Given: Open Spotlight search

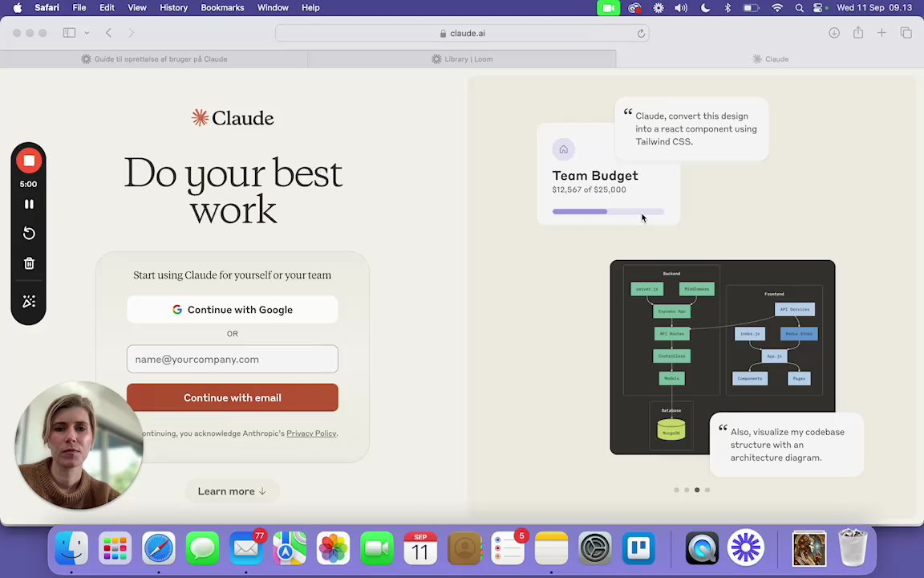Looking at the screenshot, I should point(799,8).
